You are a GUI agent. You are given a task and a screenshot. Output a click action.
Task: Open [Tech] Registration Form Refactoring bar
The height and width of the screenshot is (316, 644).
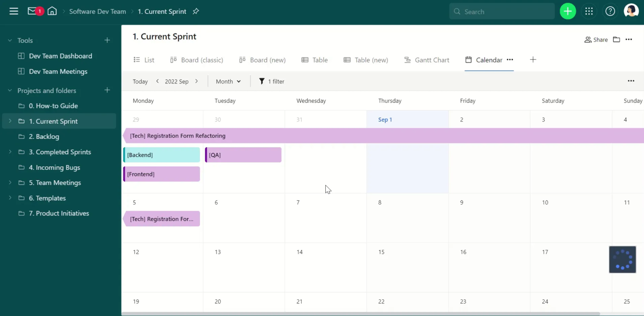click(x=383, y=136)
